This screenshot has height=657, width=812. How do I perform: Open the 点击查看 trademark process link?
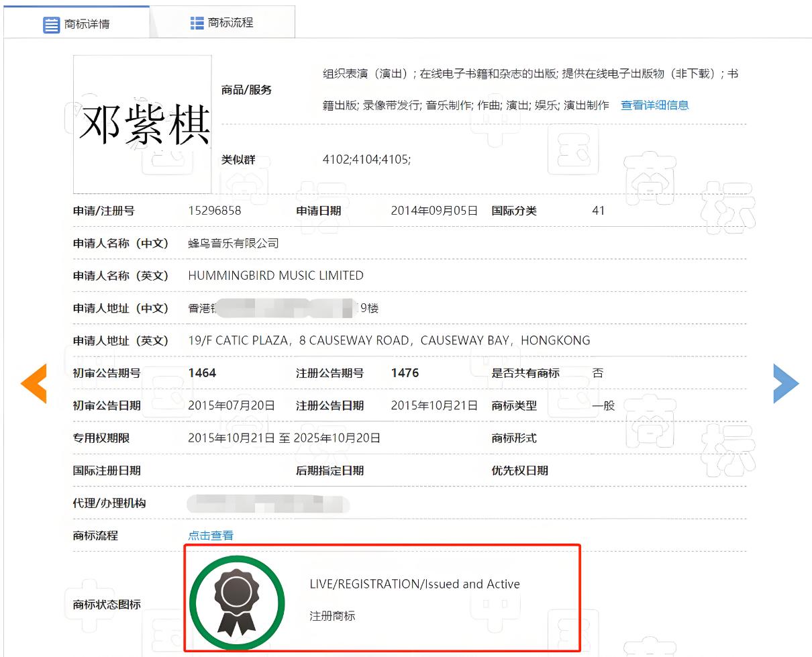211,536
